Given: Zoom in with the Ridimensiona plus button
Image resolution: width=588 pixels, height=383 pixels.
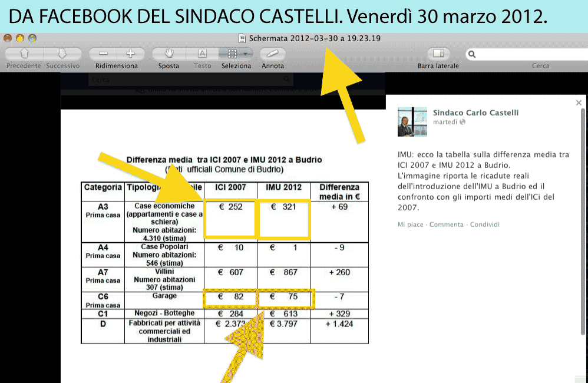Looking at the screenshot, I should click(130, 54).
